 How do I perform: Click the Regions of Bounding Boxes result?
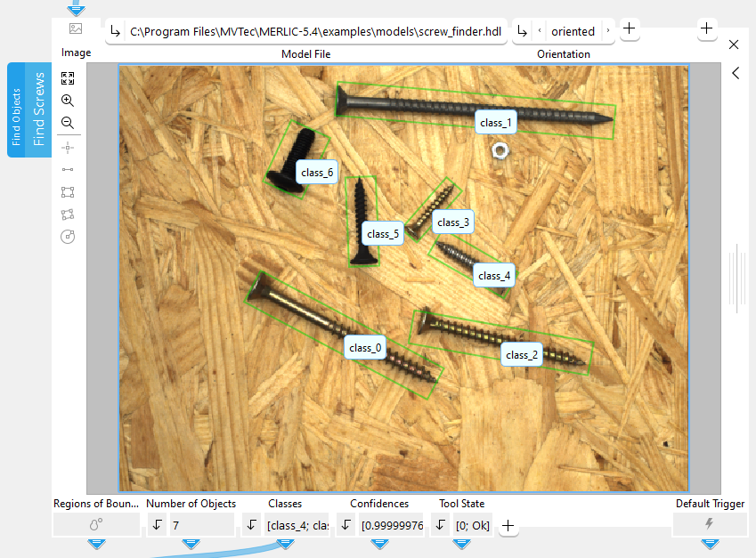tap(96, 525)
